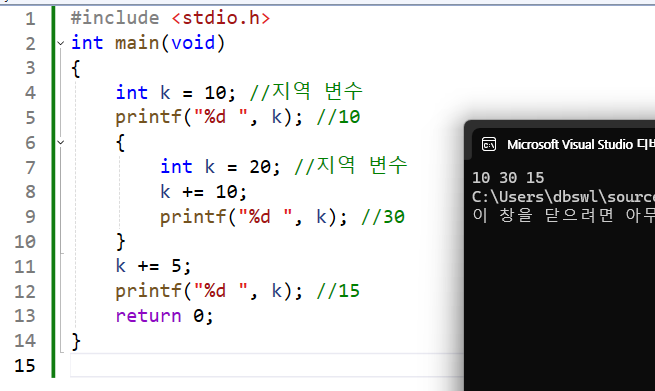Click the printf call on line 9
The height and width of the screenshot is (391, 655).
pos(254,217)
